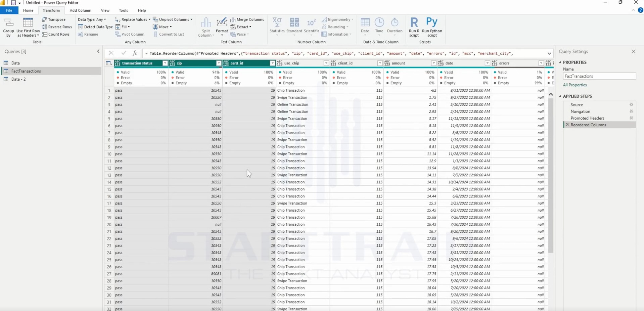This screenshot has width=644, height=311.
Task: Edit the query Name field
Action: 599,76
